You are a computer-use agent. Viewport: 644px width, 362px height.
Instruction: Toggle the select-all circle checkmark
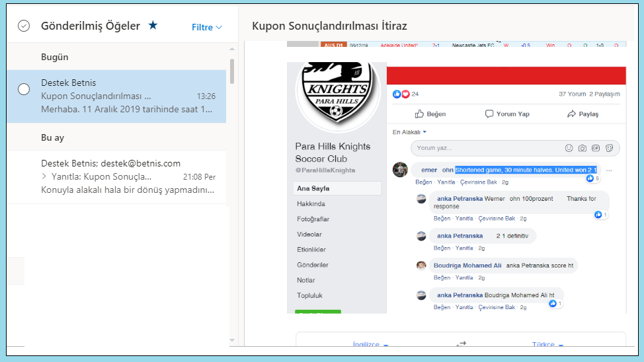(x=24, y=26)
